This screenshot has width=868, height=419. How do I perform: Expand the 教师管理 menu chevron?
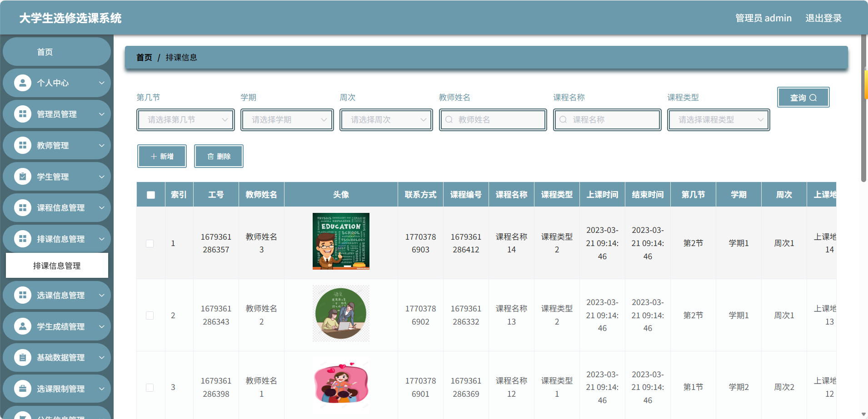click(102, 145)
